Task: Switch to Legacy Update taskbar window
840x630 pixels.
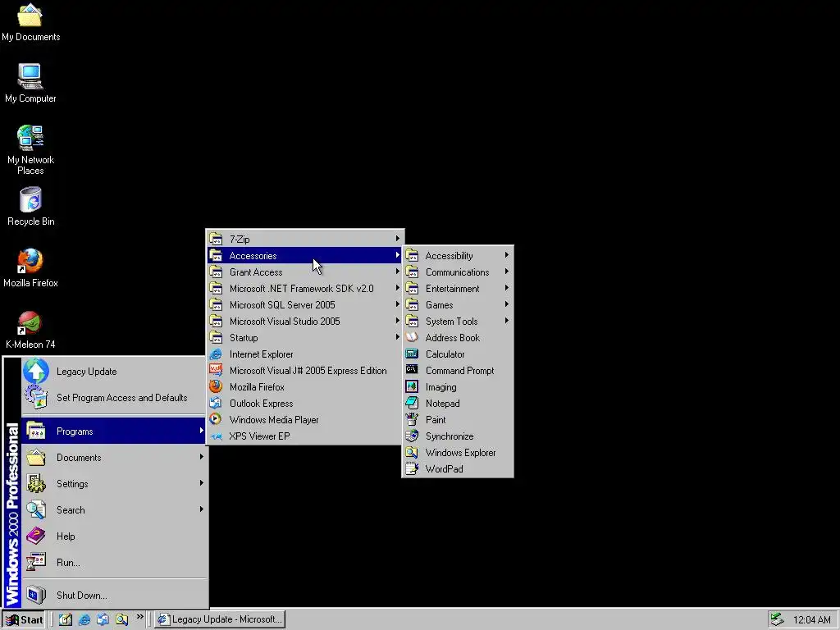Action: point(220,619)
